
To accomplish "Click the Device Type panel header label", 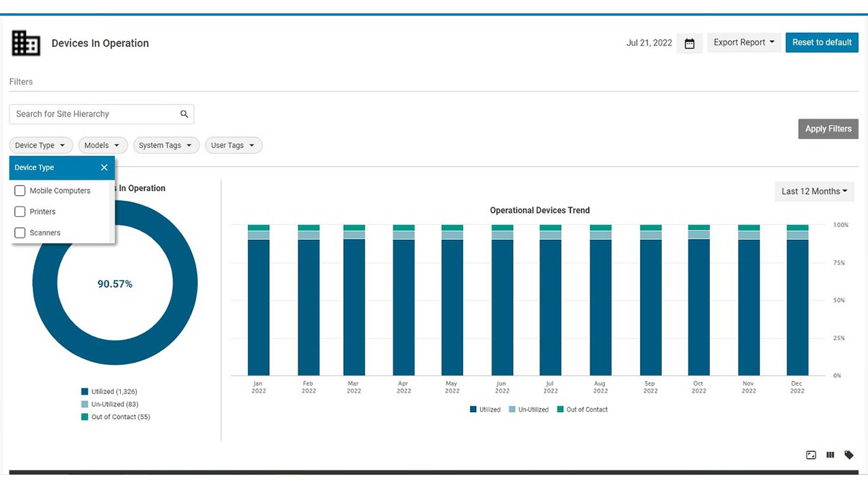I will [x=35, y=167].
